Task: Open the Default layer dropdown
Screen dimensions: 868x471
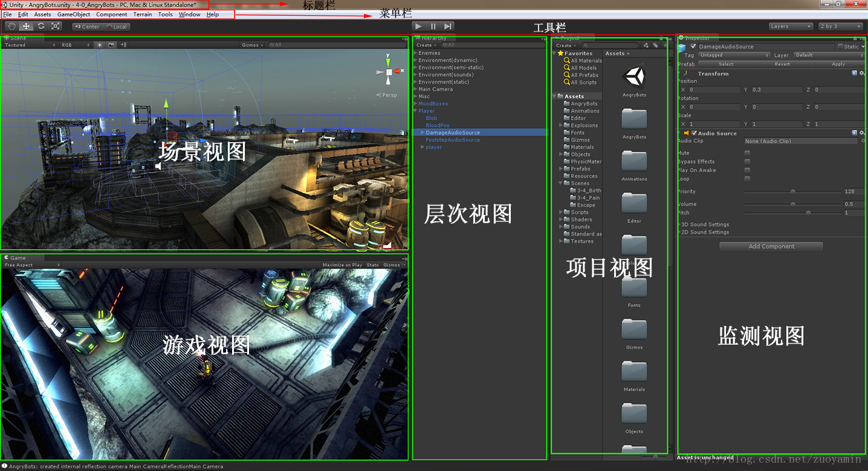Action: (x=829, y=55)
